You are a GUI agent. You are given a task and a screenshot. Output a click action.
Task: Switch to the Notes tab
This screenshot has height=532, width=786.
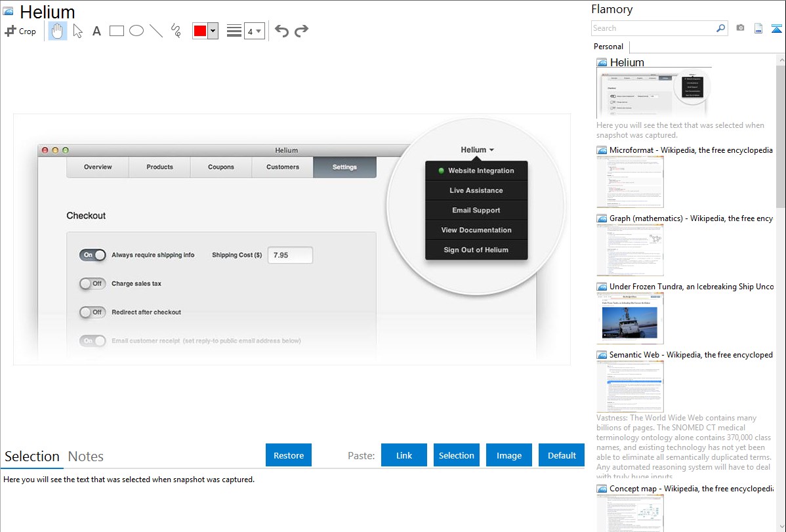[x=86, y=457]
